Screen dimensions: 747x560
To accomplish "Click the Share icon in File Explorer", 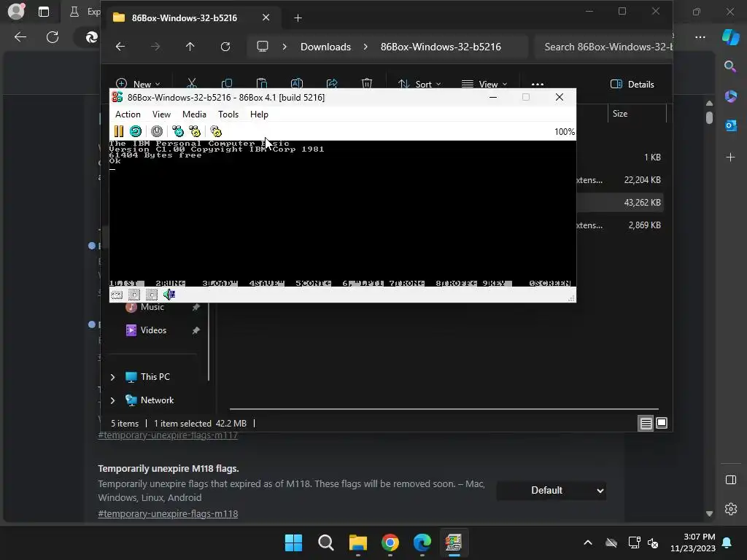I will (332, 85).
